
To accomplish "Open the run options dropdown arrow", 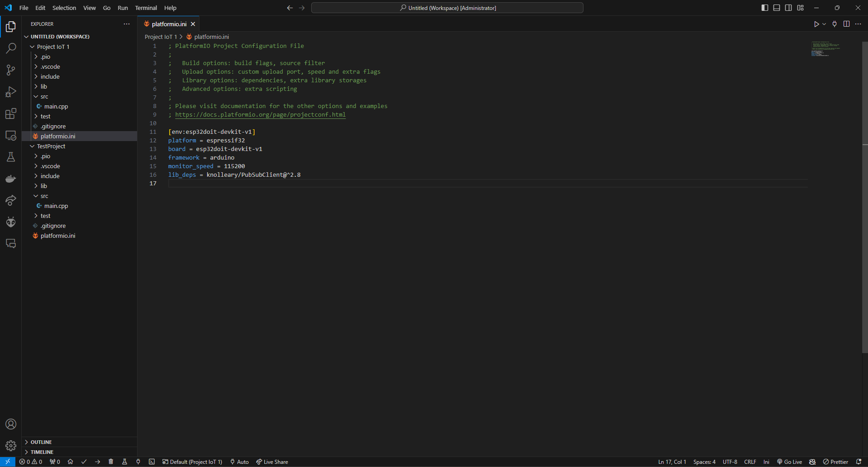I will (x=824, y=24).
